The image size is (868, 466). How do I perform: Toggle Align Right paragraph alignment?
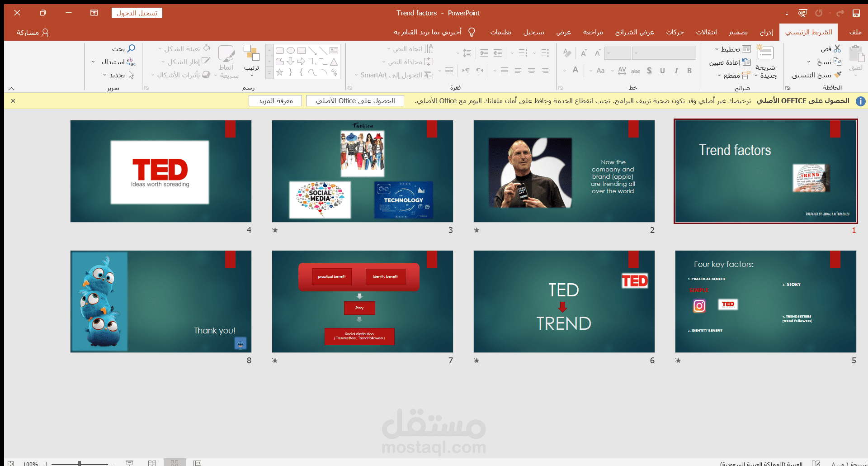coord(545,71)
